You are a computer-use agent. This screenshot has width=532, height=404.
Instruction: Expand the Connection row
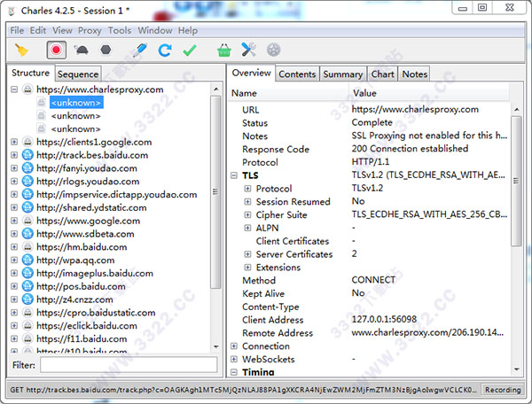234,346
